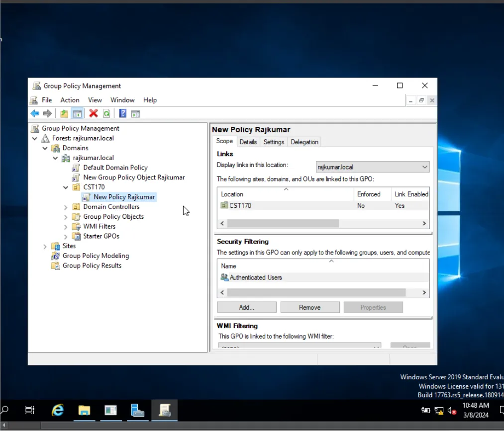Click the green Refresh toolbar icon

pos(106,113)
